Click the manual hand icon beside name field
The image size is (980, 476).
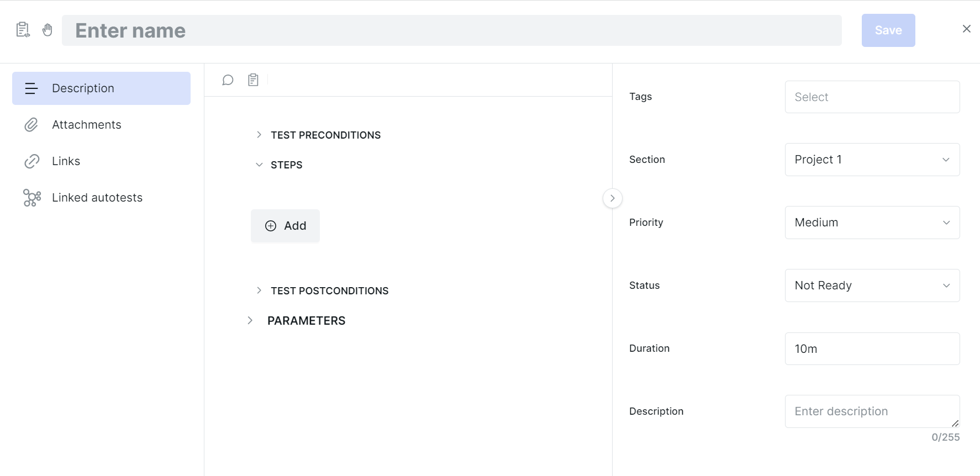pos(48,30)
